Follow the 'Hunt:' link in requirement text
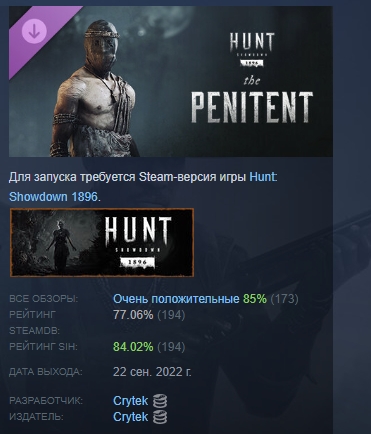The image size is (371, 434). pyautogui.click(x=263, y=177)
